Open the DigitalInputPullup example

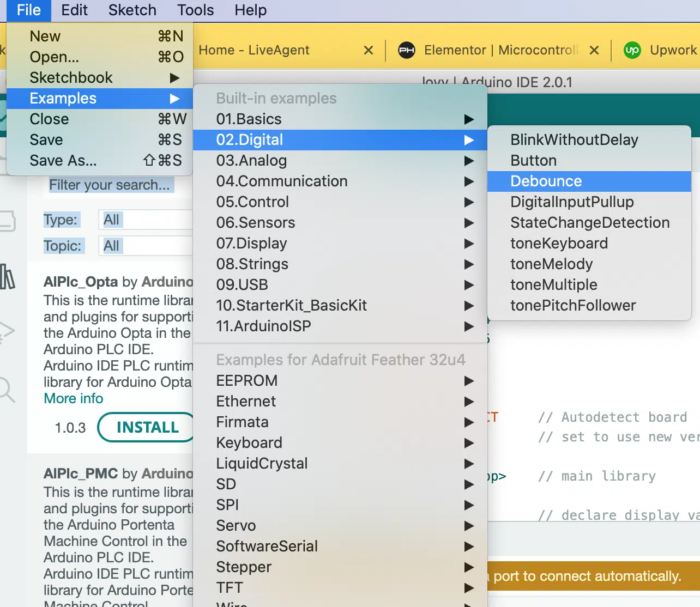click(589, 202)
